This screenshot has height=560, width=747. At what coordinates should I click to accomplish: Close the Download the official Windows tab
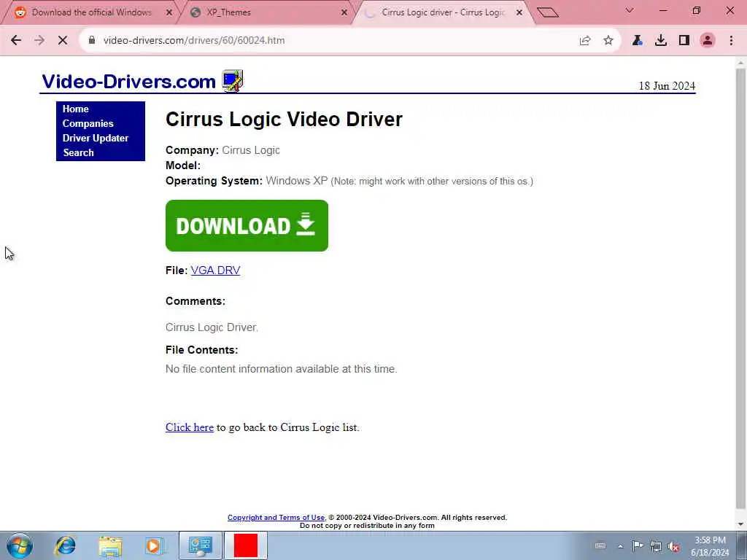click(x=169, y=12)
